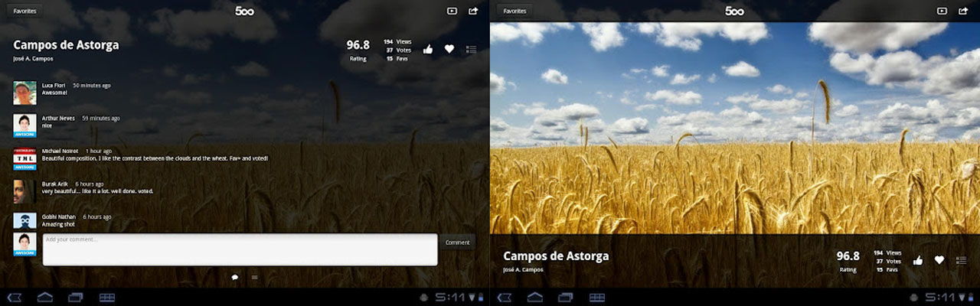This screenshot has height=306, width=980.
Task: Toggle the info list icon in the comments view
Action: [471, 49]
